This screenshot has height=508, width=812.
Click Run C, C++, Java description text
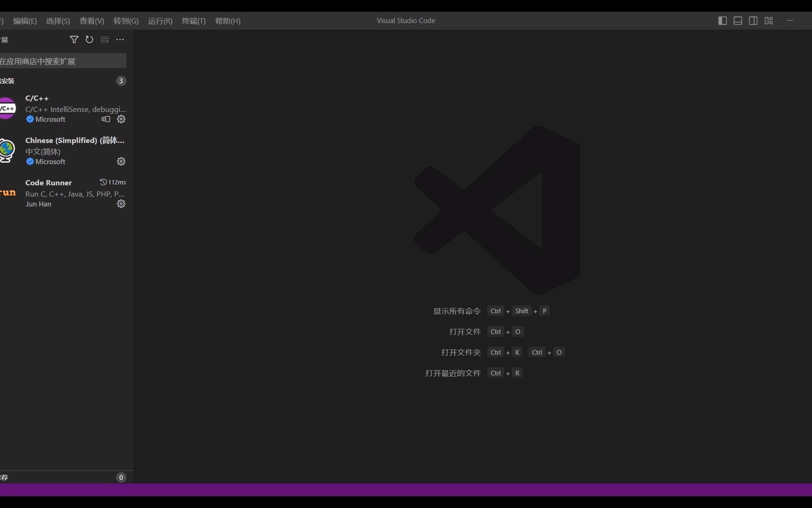(x=75, y=194)
